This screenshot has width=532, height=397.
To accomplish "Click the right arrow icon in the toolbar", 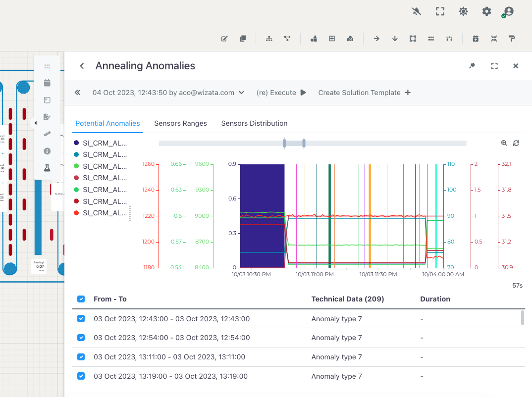I will point(376,39).
